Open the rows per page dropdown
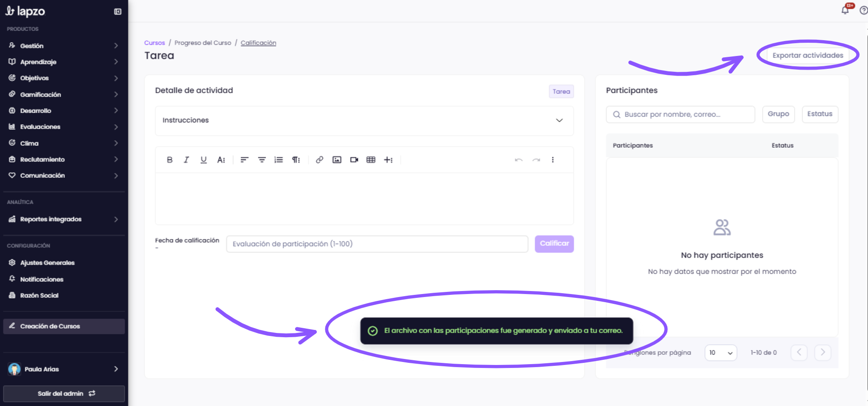 click(721, 353)
